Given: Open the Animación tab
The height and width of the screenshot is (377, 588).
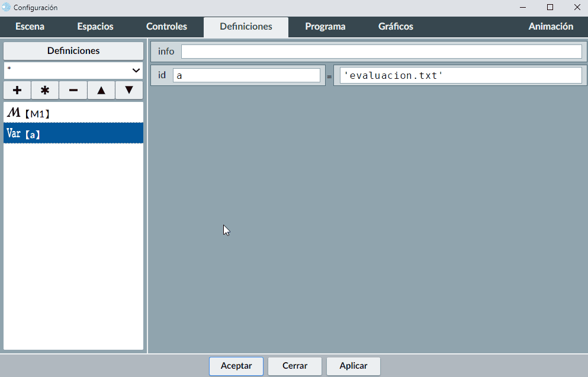Looking at the screenshot, I should pos(551,27).
